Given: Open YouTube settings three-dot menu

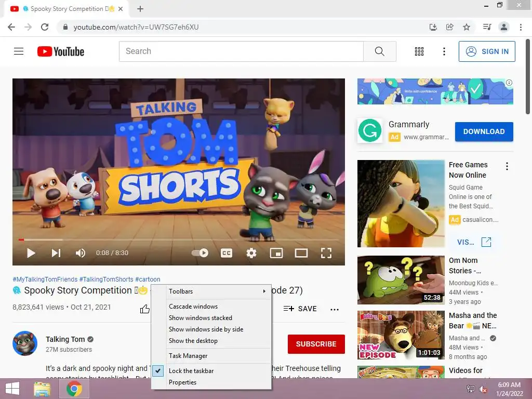Looking at the screenshot, I should [444, 51].
